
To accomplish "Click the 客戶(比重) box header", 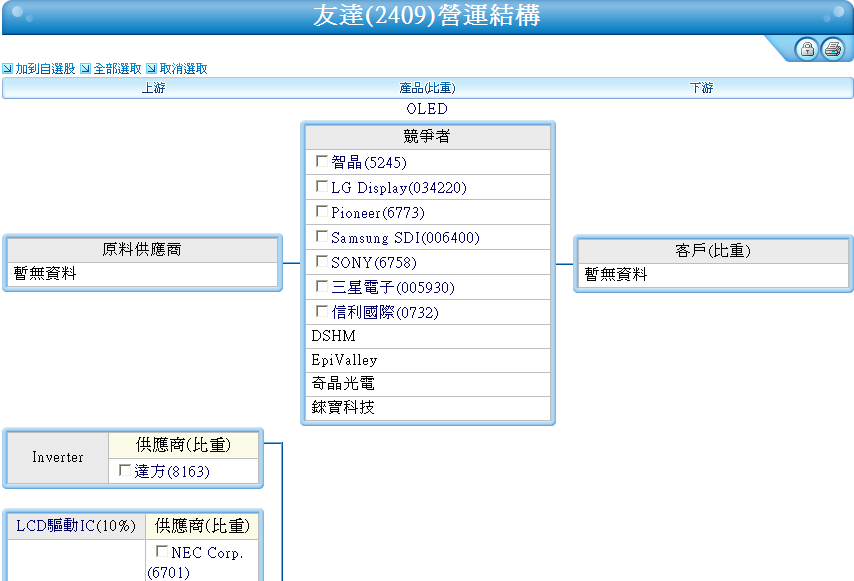I will [x=713, y=251].
